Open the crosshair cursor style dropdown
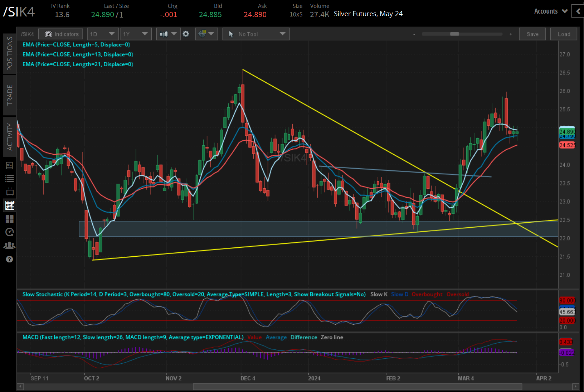This screenshot has height=392, width=584. [x=206, y=34]
